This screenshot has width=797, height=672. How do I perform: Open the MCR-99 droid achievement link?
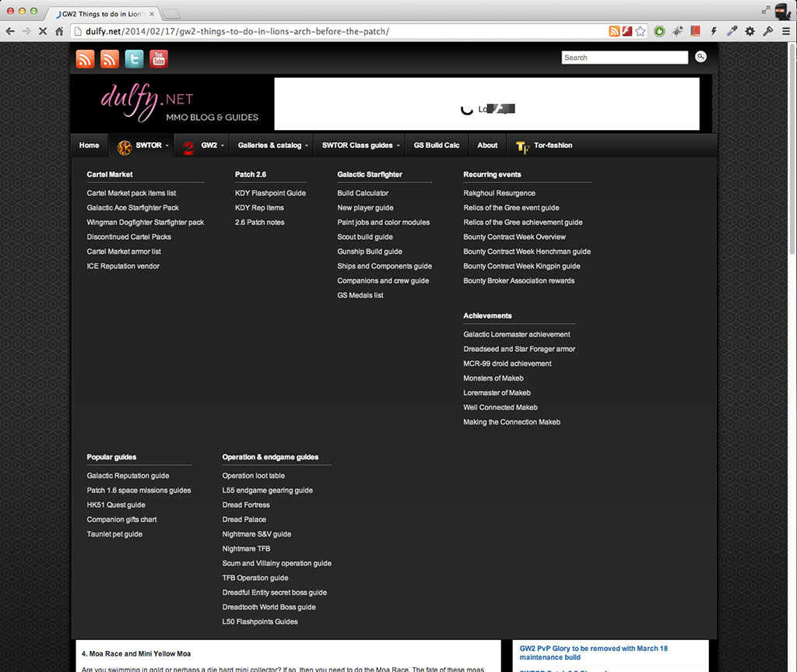pyautogui.click(x=507, y=364)
